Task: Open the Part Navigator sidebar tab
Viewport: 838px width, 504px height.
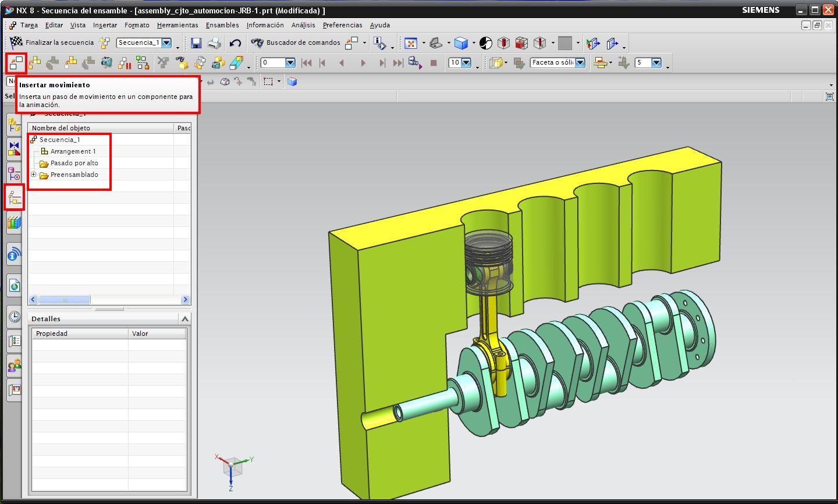Action: [15, 173]
